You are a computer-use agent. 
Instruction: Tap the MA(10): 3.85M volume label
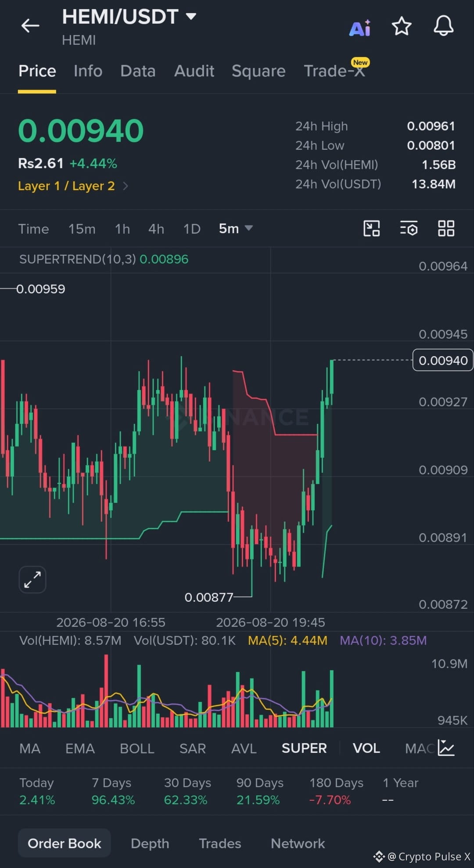pos(383,640)
